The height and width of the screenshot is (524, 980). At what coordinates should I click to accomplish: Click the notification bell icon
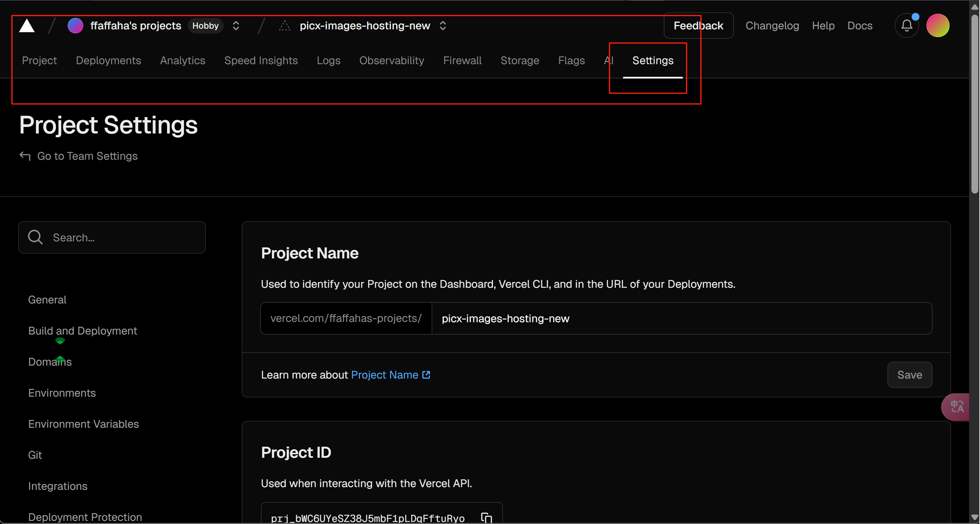tap(907, 25)
